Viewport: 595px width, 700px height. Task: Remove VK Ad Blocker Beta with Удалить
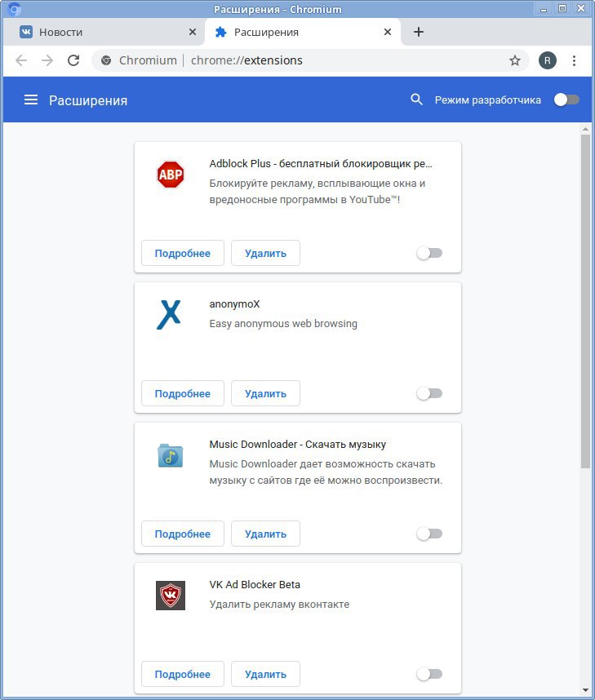tap(265, 674)
